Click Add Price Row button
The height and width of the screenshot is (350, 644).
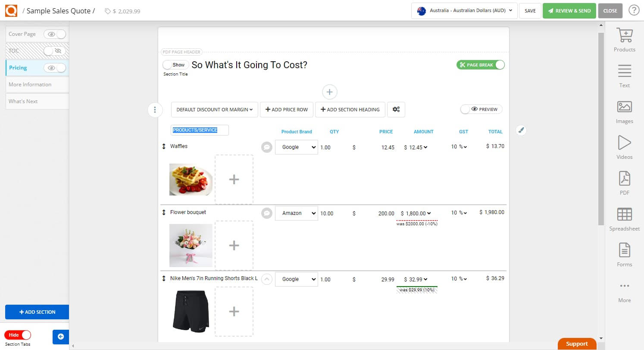(286, 110)
